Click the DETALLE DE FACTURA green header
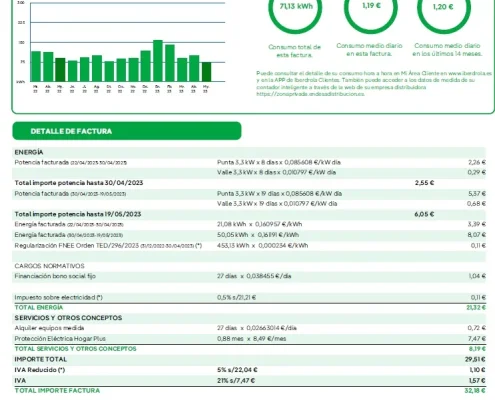 127,131
